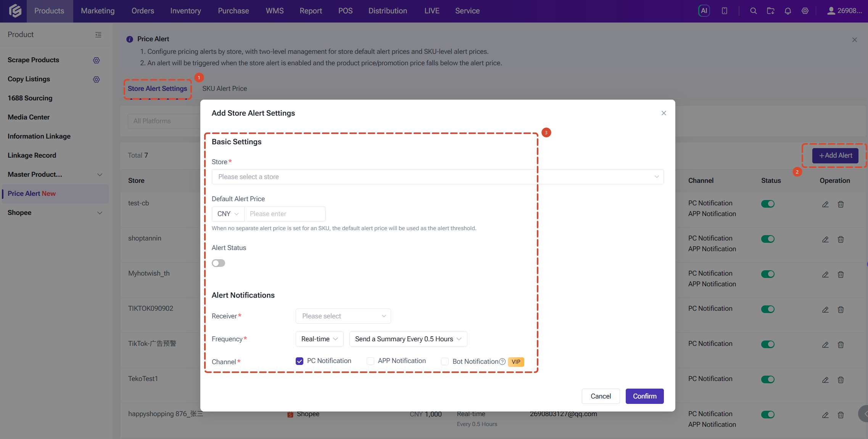Click the Confirm button
This screenshot has height=439, width=868.
coord(645,396)
